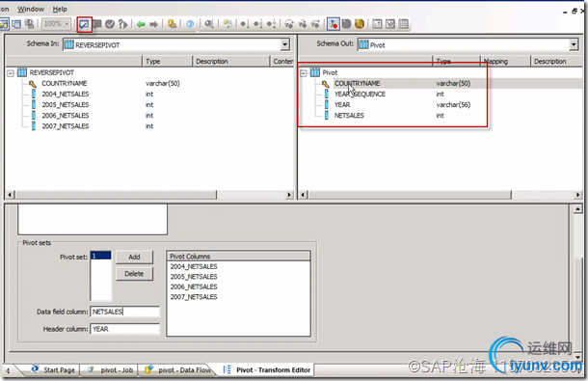Click the tab strip scroll-left arrow
The height and width of the screenshot is (381, 588).
[x=7, y=370]
